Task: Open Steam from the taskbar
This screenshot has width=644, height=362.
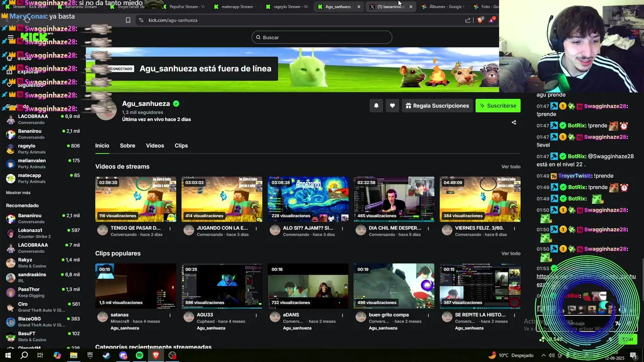Action: point(107,355)
